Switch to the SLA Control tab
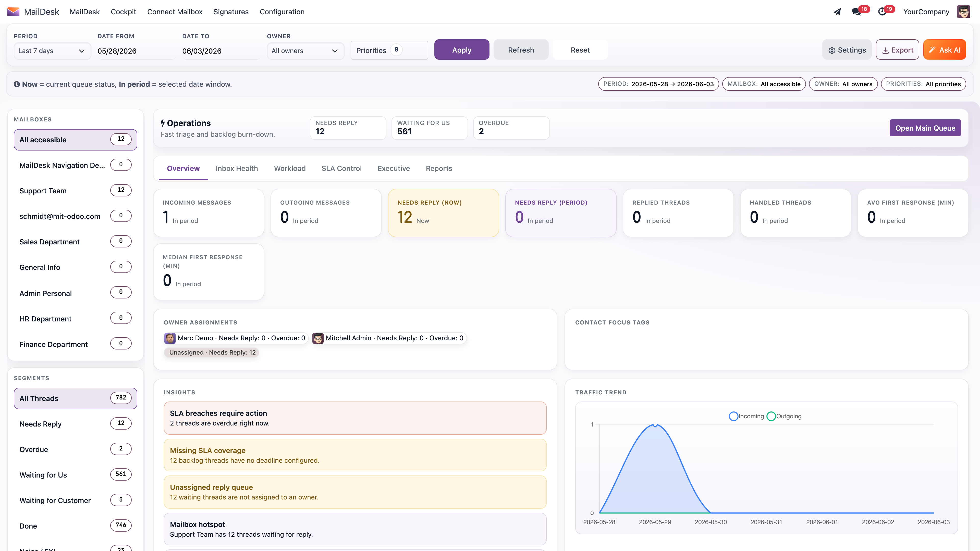This screenshot has height=551, width=980. point(341,168)
